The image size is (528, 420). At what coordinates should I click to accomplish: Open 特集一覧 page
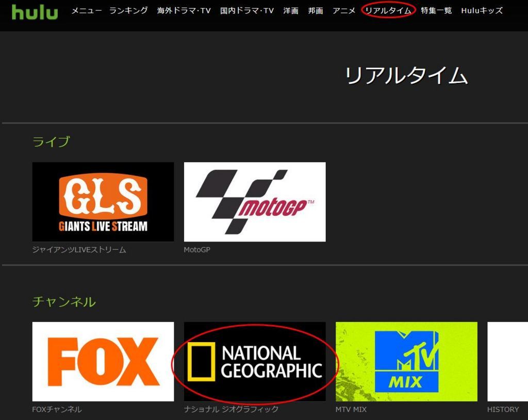436,11
